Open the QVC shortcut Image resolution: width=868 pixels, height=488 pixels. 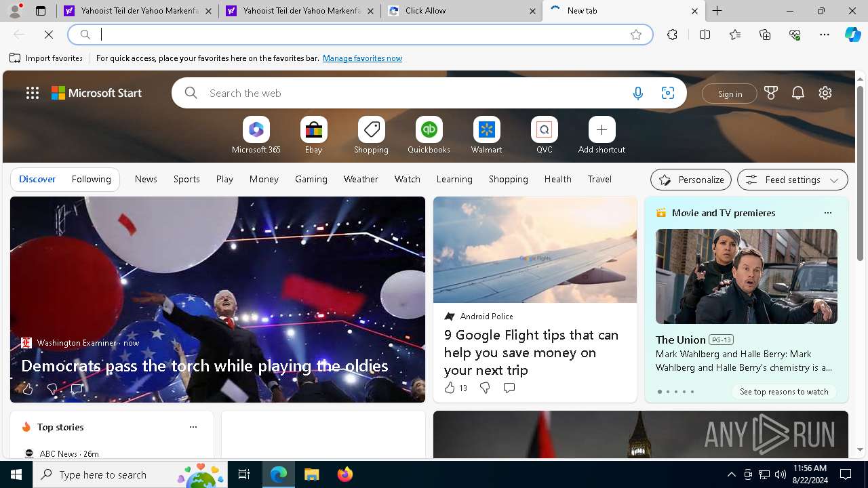(x=544, y=136)
